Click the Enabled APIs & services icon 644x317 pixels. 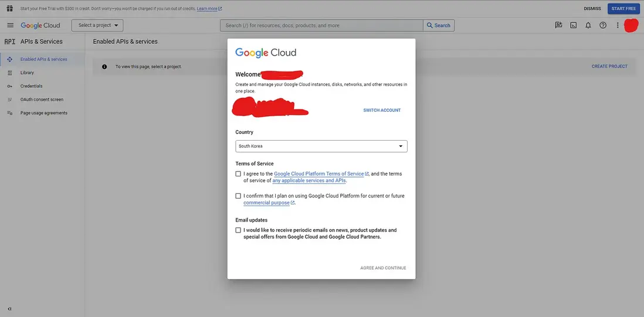10,59
